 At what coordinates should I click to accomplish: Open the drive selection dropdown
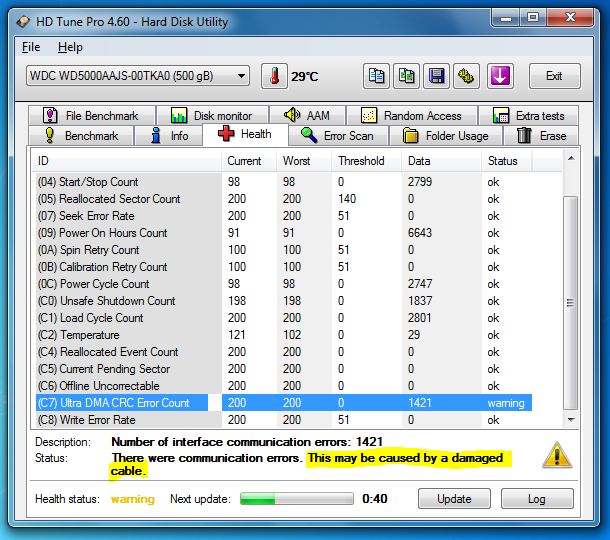point(138,75)
